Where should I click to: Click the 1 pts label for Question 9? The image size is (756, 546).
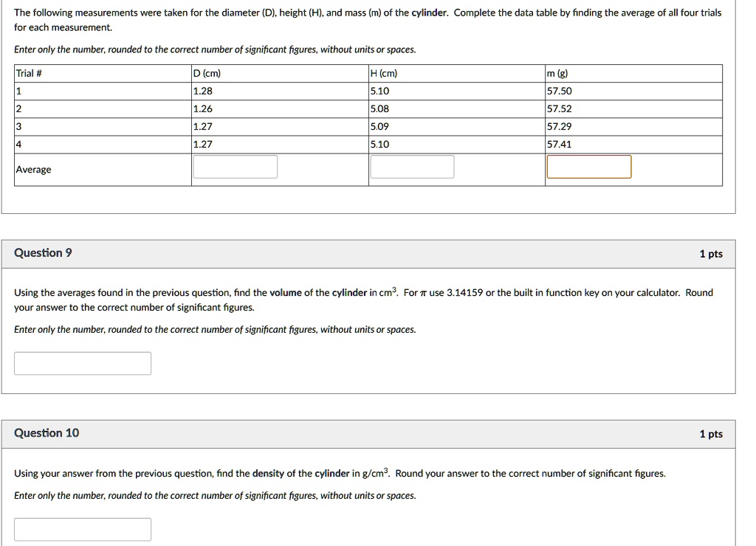[x=710, y=253]
